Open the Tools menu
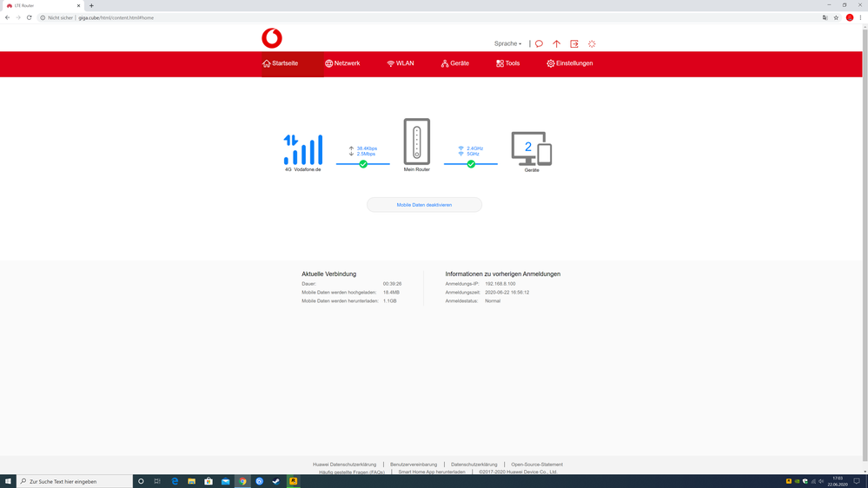 (507, 63)
